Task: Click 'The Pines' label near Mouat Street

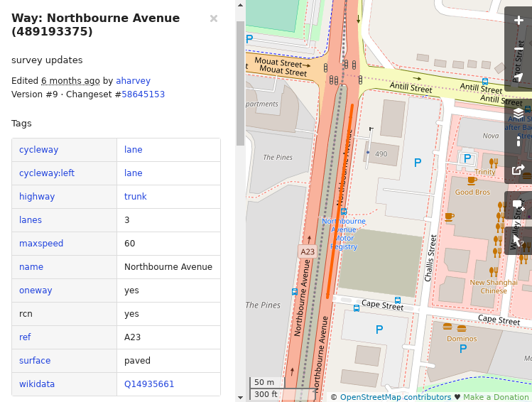Action: point(278,158)
